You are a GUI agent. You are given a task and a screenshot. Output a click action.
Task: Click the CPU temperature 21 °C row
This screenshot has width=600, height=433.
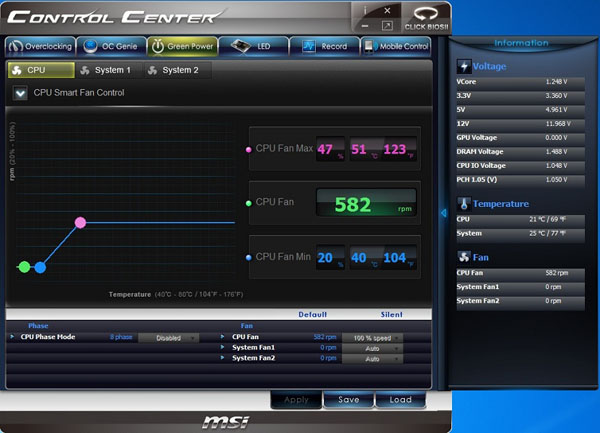click(x=520, y=220)
